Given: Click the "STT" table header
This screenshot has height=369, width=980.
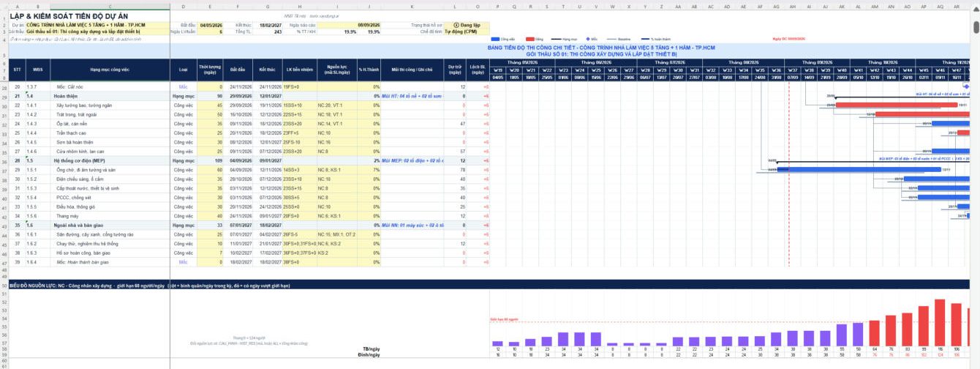Looking at the screenshot, I should point(17,70).
